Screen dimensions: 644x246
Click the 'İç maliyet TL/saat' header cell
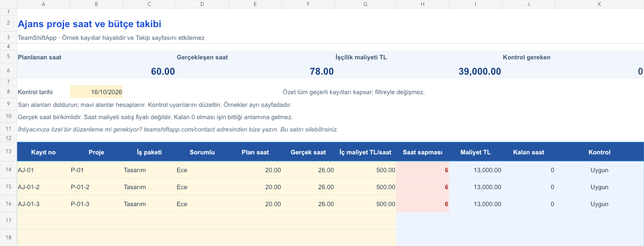365,152
